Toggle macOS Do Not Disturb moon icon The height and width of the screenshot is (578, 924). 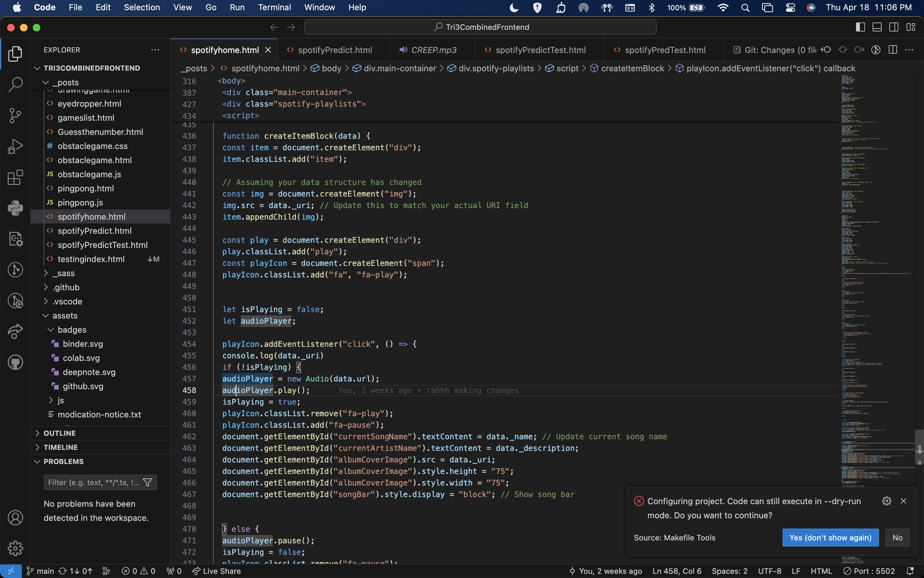[x=514, y=7]
